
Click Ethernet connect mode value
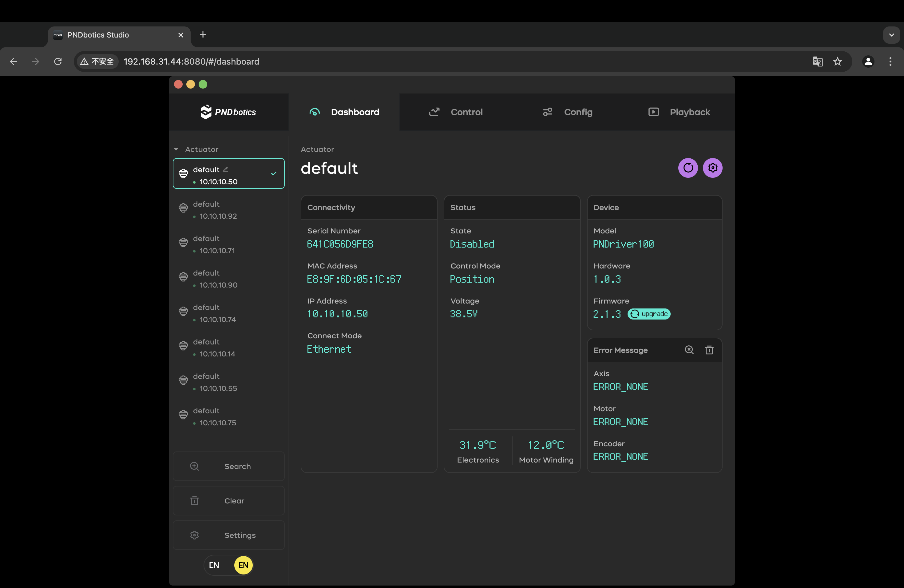pos(329,349)
